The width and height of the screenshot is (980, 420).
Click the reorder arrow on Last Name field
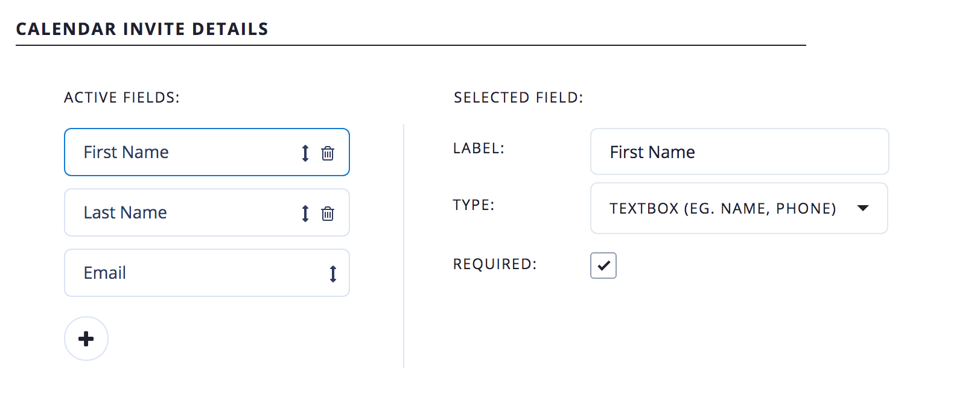[305, 214]
